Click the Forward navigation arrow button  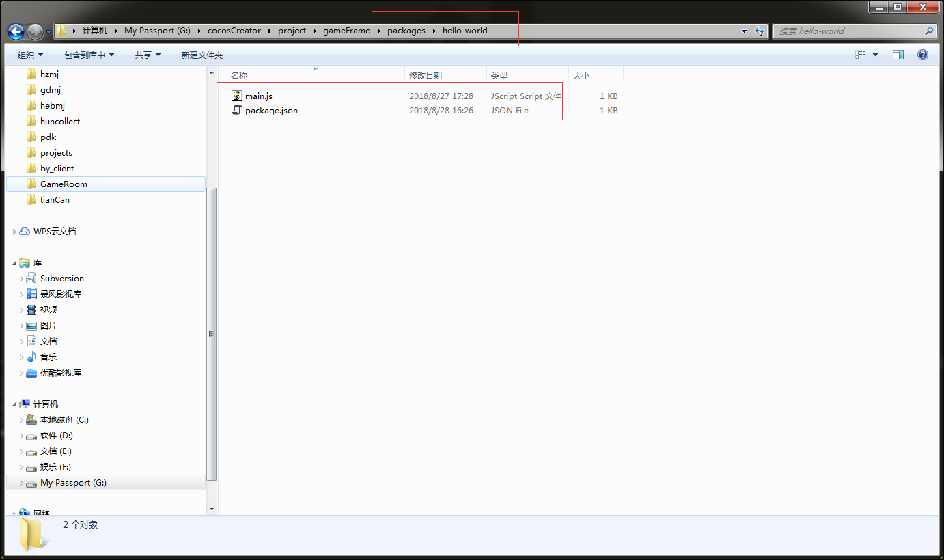pos(35,31)
